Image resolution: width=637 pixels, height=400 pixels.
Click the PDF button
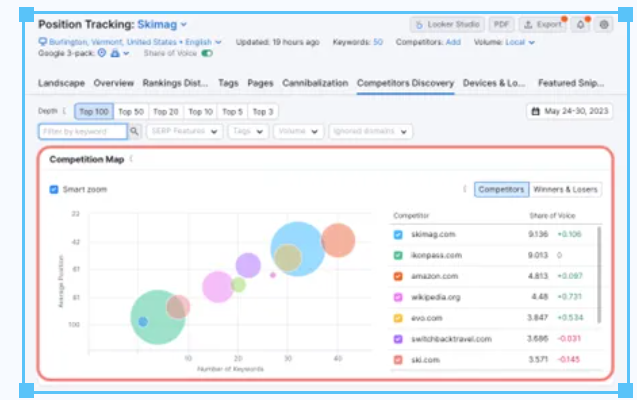click(x=501, y=25)
